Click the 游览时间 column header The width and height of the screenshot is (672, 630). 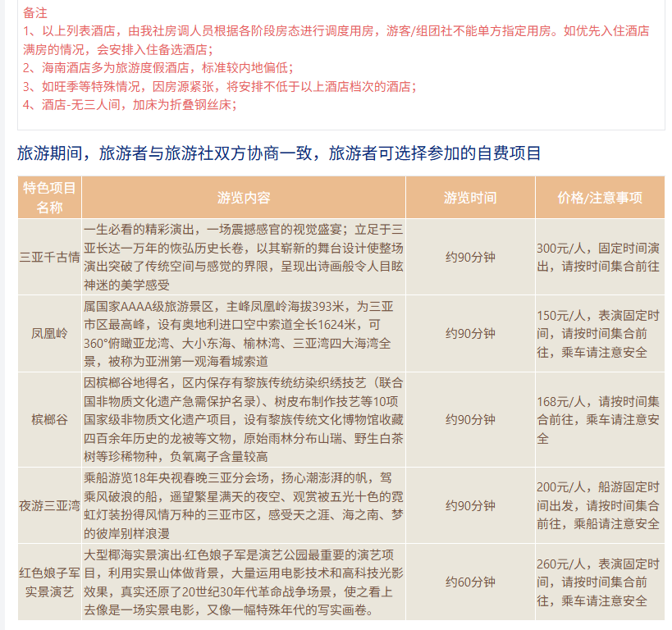470,198
